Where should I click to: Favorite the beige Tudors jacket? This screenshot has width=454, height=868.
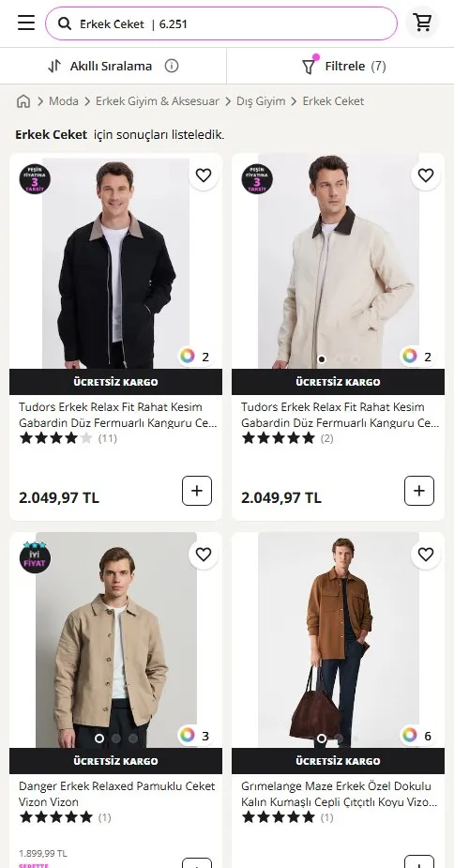click(x=425, y=175)
